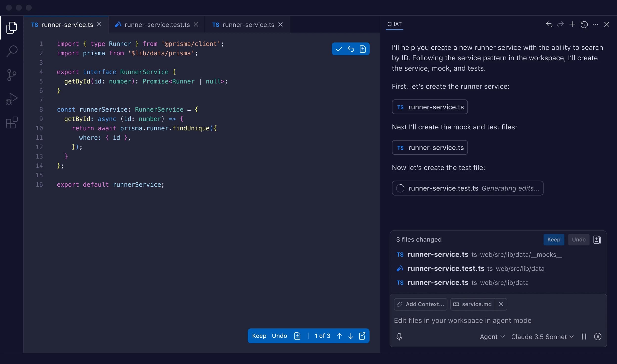Open the Source Control view
Image resolution: width=617 pixels, height=364 pixels.
click(x=12, y=75)
